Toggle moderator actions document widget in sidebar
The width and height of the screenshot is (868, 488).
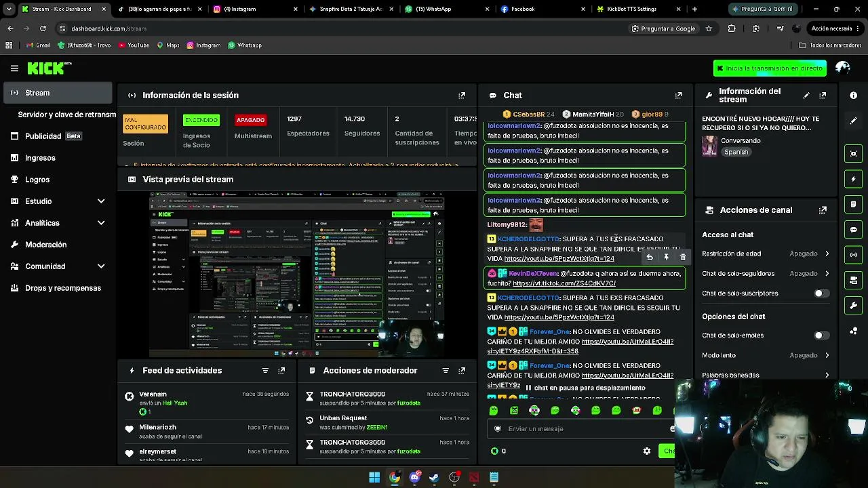[854, 204]
